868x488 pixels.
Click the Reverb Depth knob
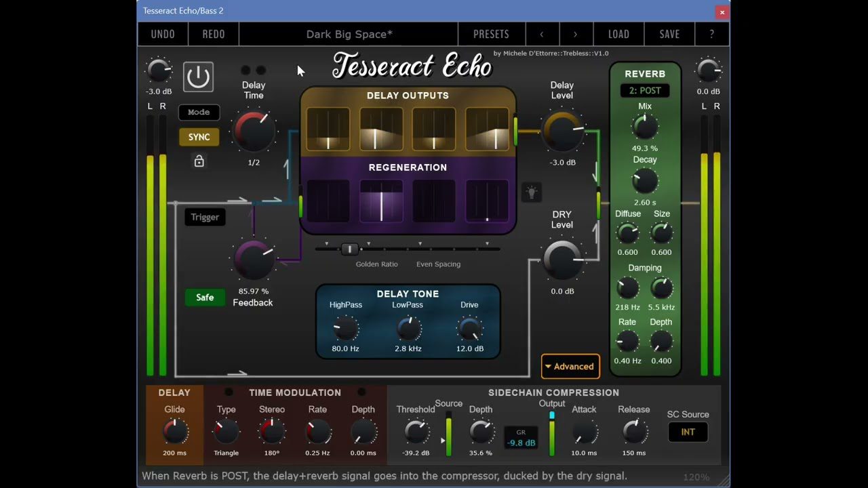[x=661, y=342]
